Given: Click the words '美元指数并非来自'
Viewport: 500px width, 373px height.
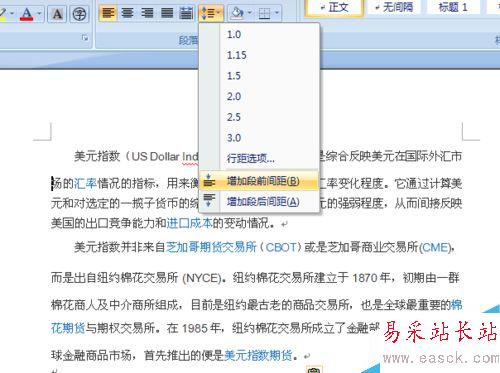Looking at the screenshot, I should (x=120, y=247).
